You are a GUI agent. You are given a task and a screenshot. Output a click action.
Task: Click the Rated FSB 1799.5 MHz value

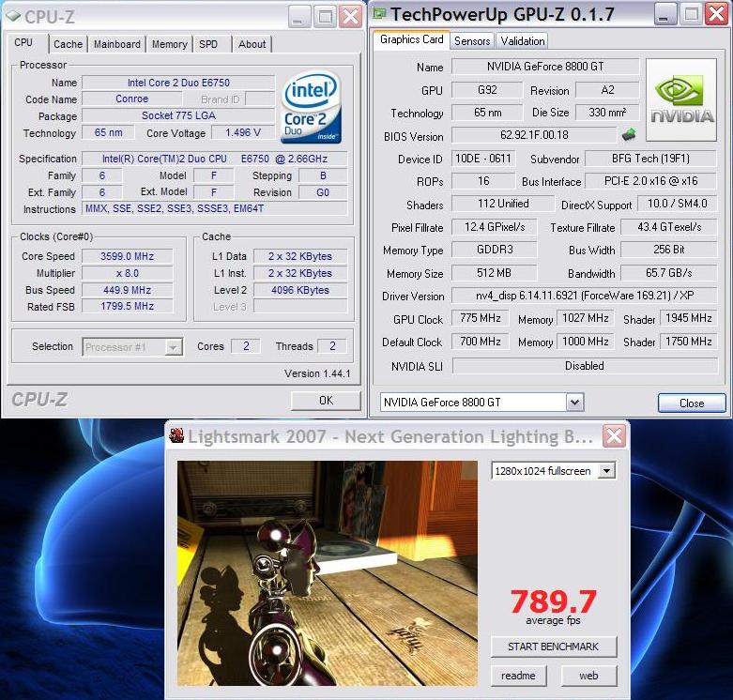coord(127,306)
